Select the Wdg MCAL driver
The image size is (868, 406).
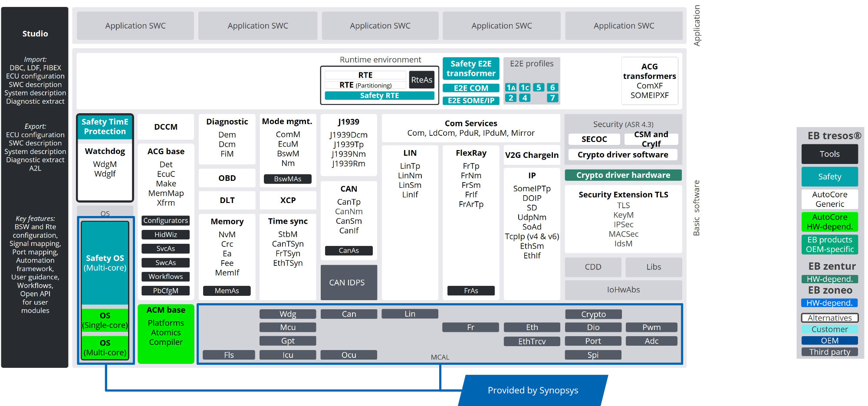(288, 314)
